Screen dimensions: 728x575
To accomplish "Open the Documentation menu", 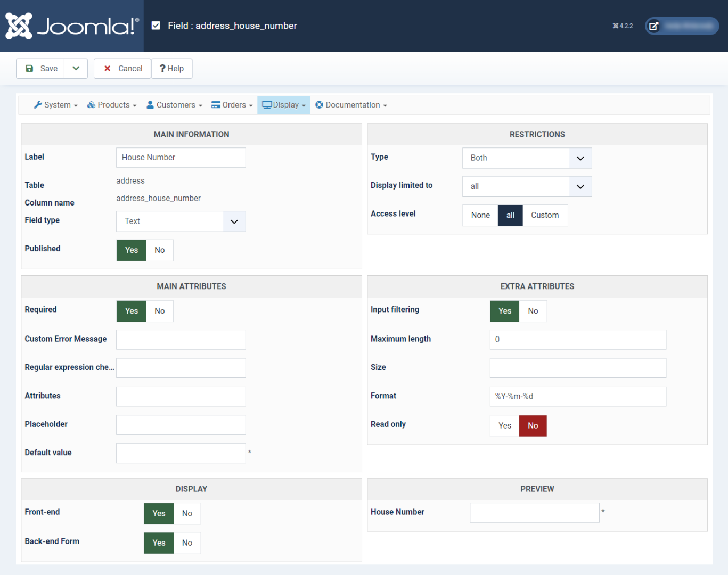I will [x=351, y=105].
